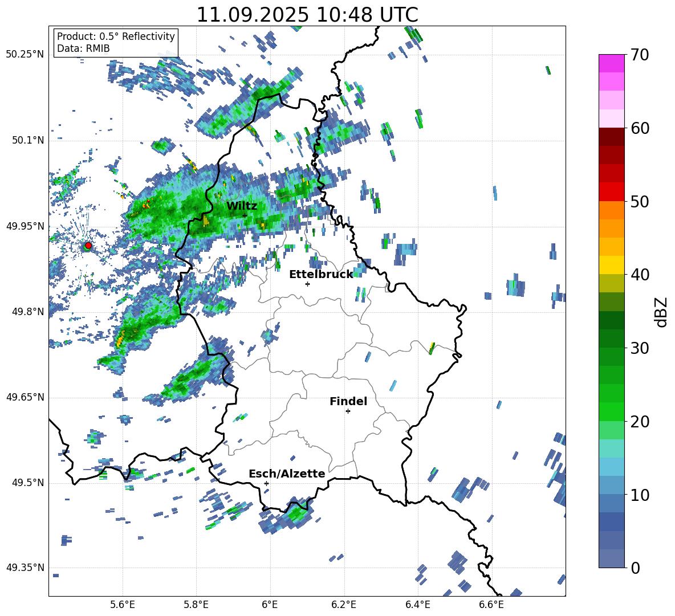Click the Wiltz station cross marker
The width and height of the screenshot is (675, 616).
245,215
